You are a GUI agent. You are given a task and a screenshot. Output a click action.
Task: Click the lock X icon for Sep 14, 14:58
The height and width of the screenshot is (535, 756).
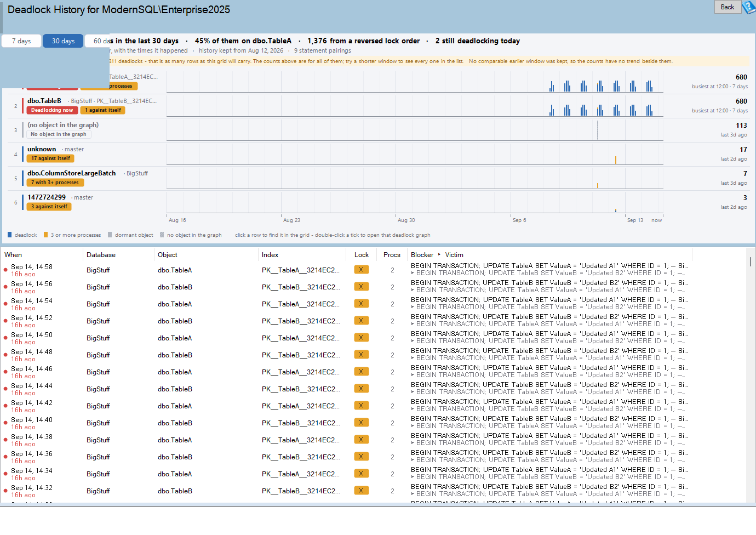coord(361,270)
